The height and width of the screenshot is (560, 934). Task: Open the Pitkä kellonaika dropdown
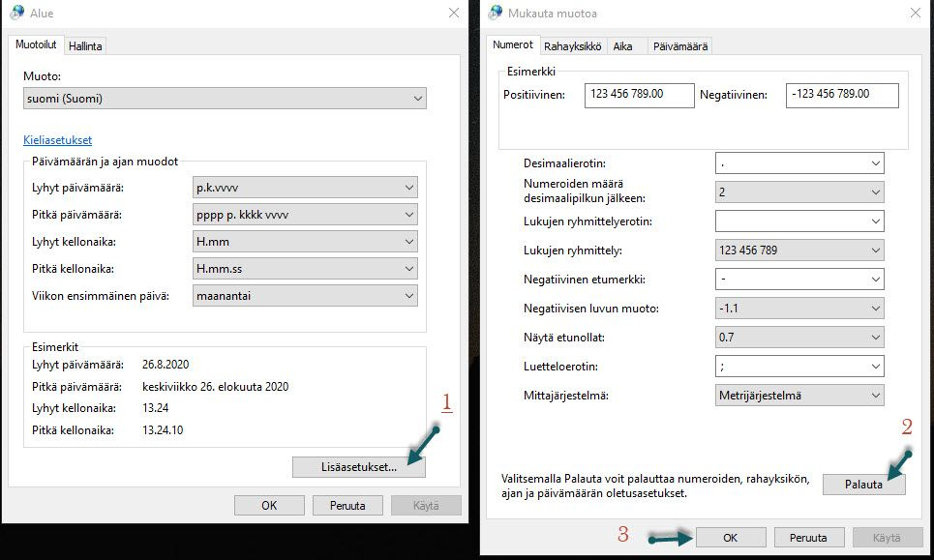coord(305,269)
